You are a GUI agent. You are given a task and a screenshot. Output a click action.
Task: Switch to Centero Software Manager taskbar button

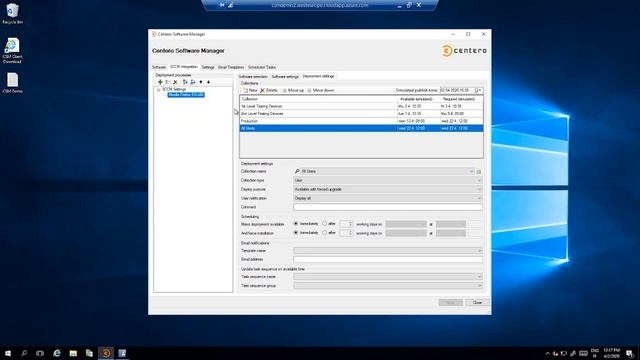(106, 353)
